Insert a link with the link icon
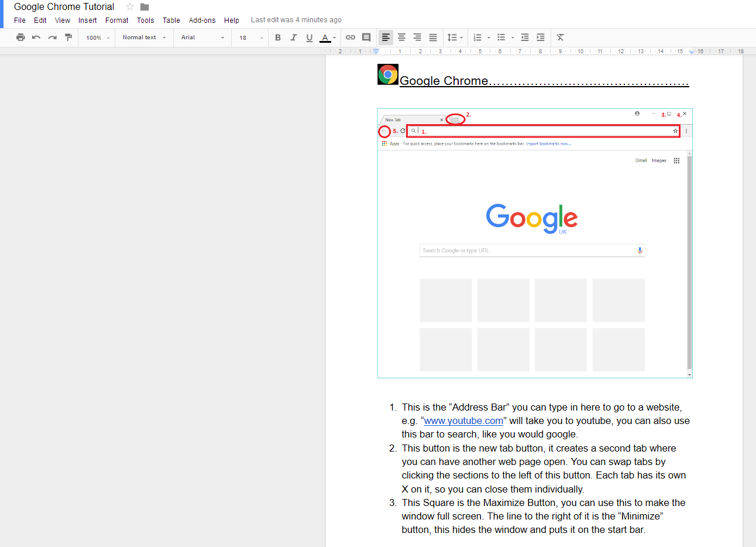Image resolution: width=756 pixels, height=547 pixels. [x=350, y=37]
